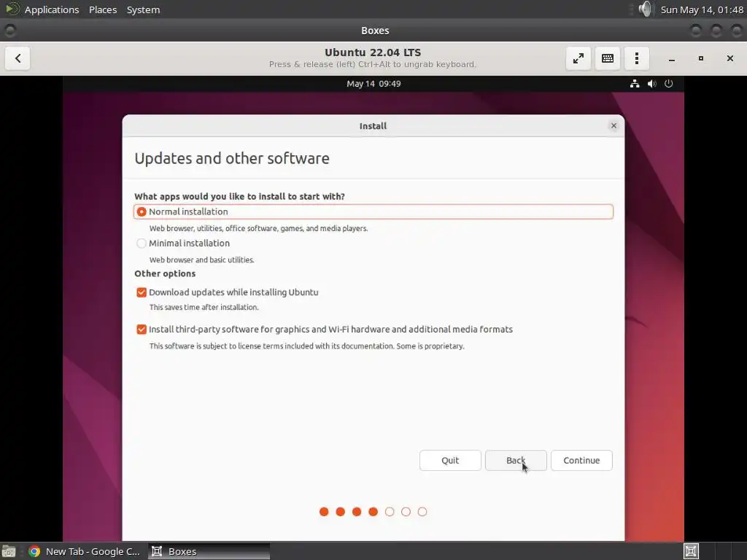Click Continue to proceed with install
The width and height of the screenshot is (747, 560).
(581, 461)
